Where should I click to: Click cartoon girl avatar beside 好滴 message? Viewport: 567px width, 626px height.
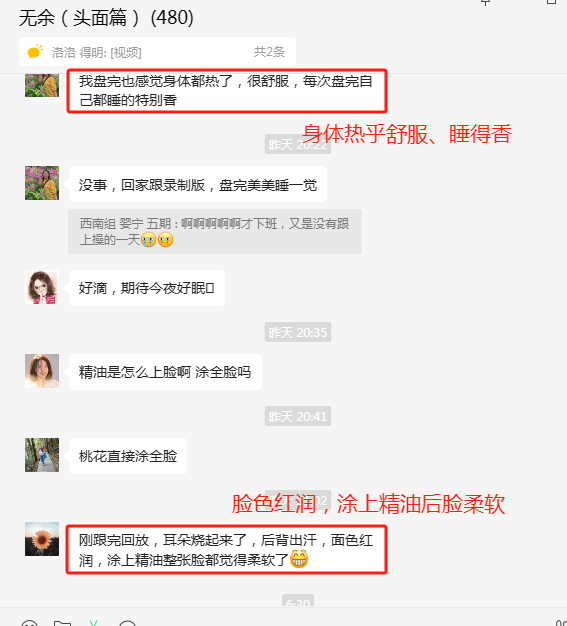pos(42,287)
